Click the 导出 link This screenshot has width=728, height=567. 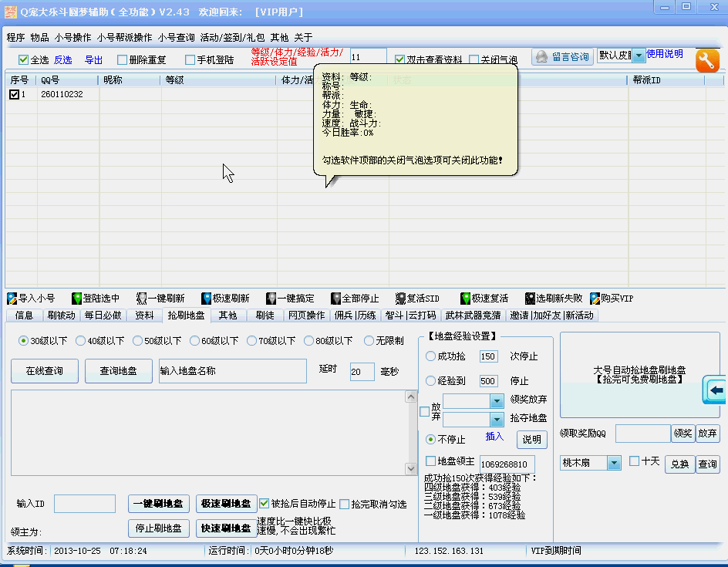click(x=93, y=60)
